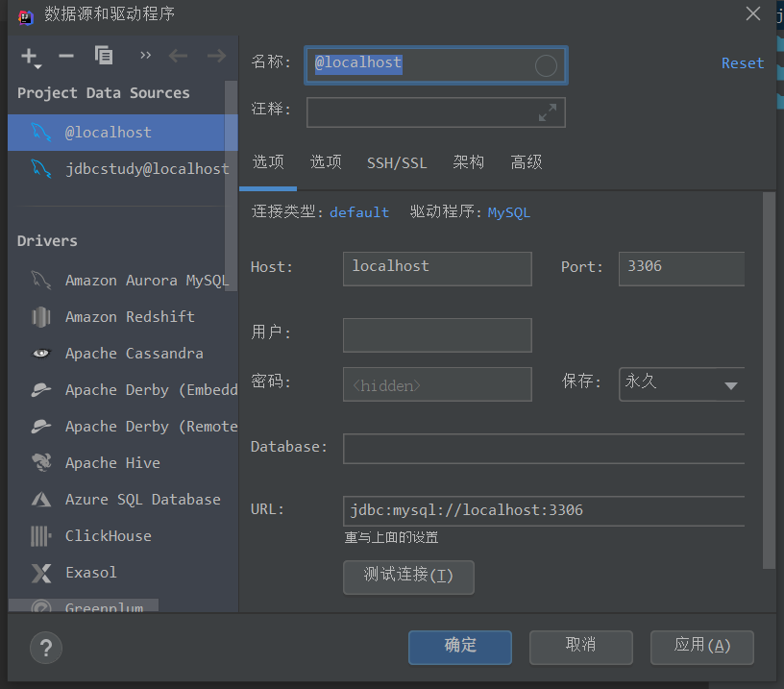Switch to the SSH/SSL tab
784x689 pixels.
(397, 162)
